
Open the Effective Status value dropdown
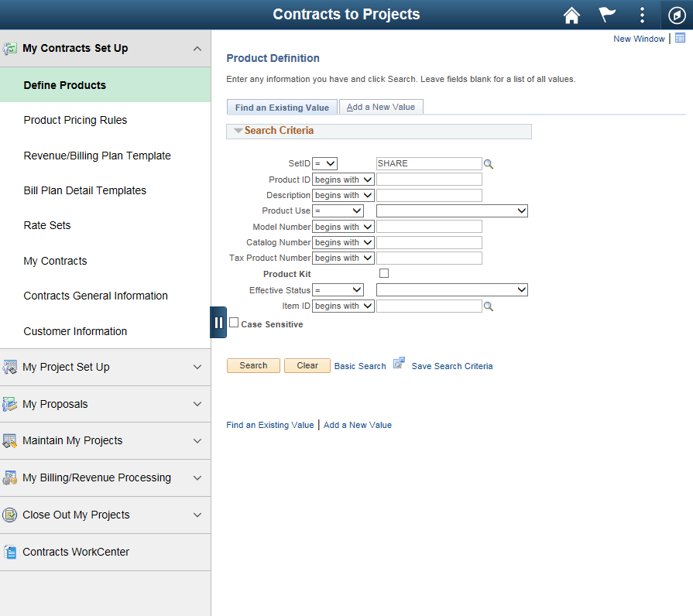pyautogui.click(x=451, y=289)
